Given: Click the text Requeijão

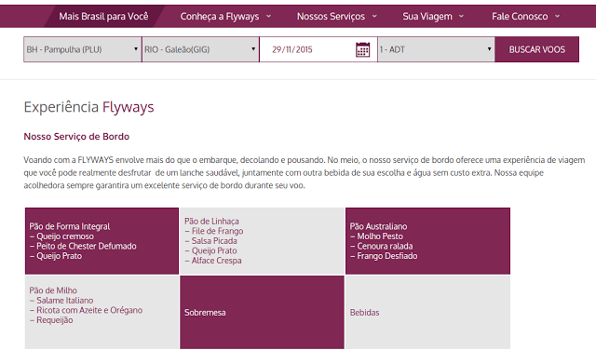Looking at the screenshot, I should coord(54,320).
